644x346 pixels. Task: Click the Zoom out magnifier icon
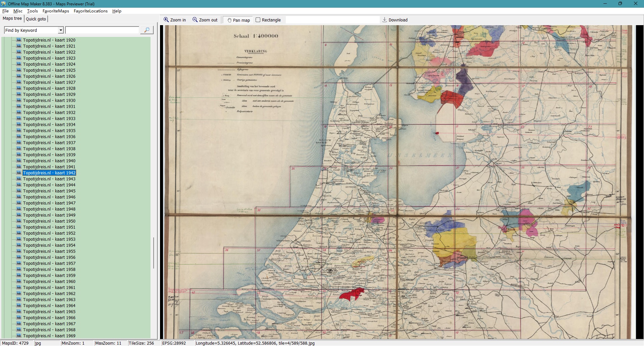point(195,20)
